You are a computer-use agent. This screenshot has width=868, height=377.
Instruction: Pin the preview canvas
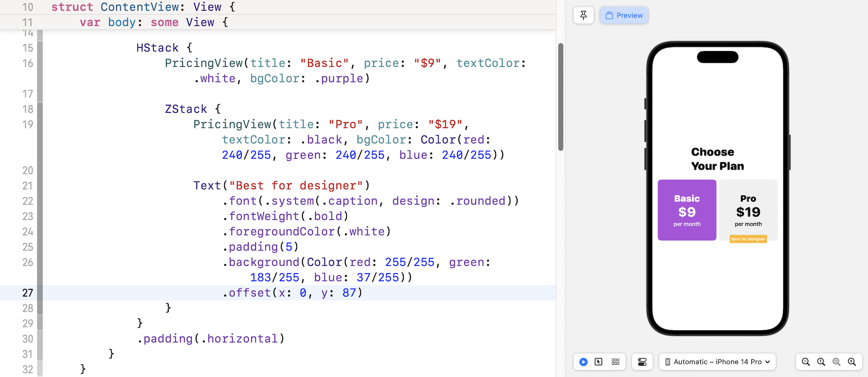click(583, 15)
